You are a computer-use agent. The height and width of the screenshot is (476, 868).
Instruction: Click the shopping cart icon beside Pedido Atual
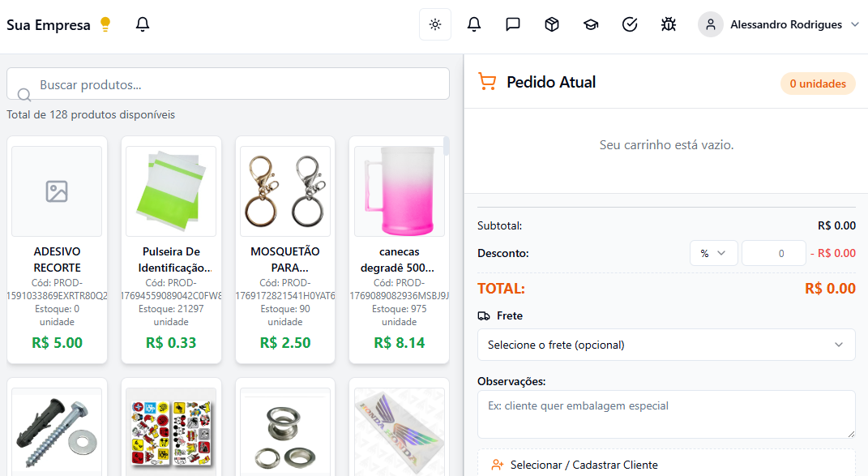489,82
